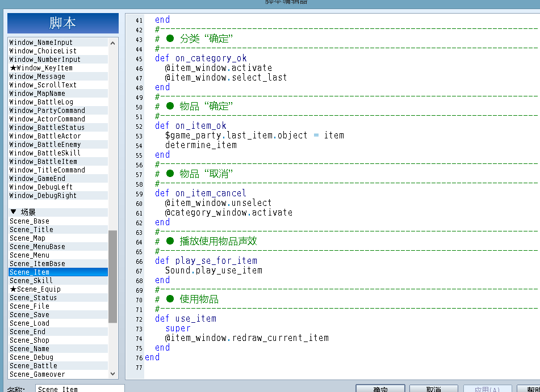
Task: Select the ★Scene_Equip script entry
Action: click(x=58, y=289)
